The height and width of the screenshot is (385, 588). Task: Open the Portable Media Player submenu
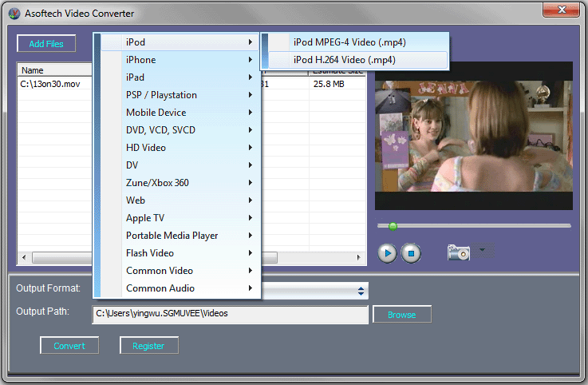pyautogui.click(x=180, y=236)
